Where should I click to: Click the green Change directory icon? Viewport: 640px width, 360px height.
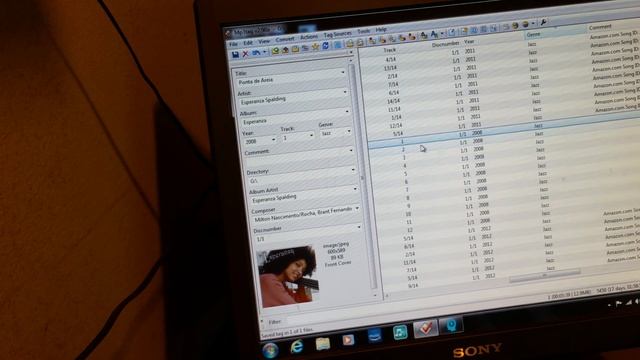276,51
